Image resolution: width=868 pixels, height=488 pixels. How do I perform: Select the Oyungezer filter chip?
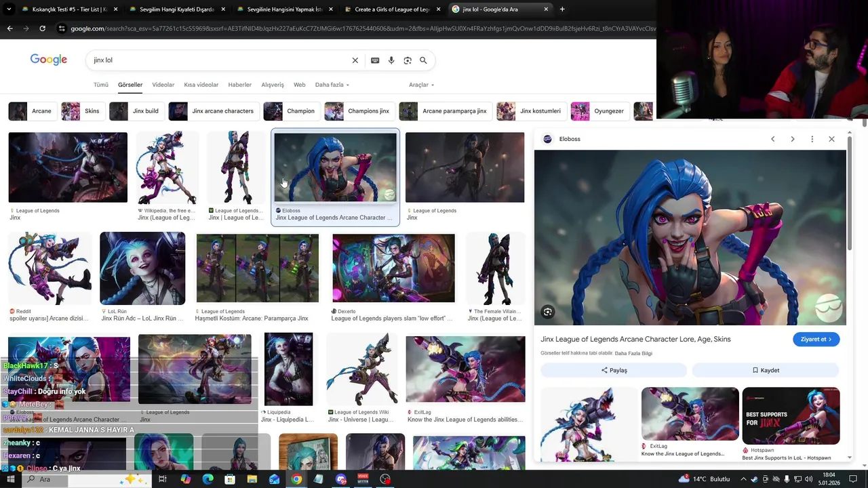[599, 111]
